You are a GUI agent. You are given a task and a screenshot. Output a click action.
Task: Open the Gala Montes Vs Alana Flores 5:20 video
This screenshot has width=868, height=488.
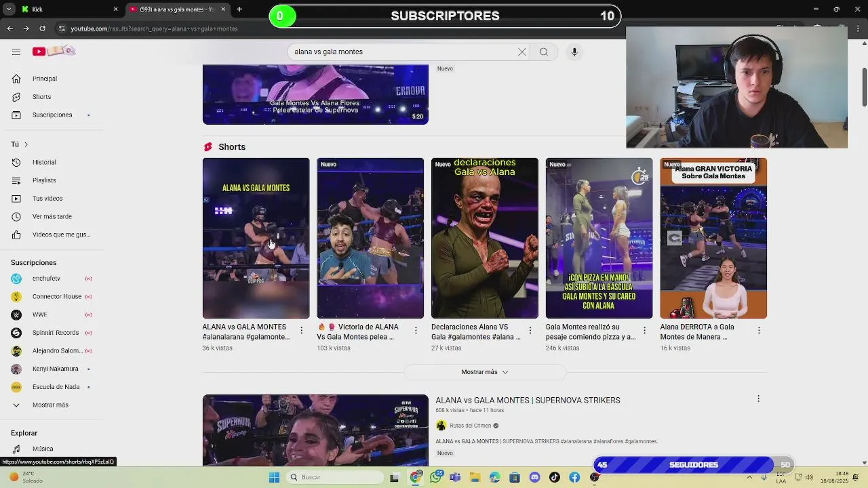tap(315, 94)
